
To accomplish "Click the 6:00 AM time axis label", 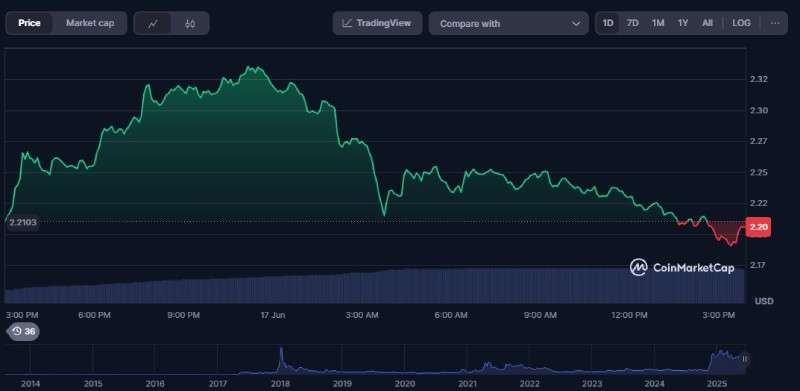I will [451, 315].
